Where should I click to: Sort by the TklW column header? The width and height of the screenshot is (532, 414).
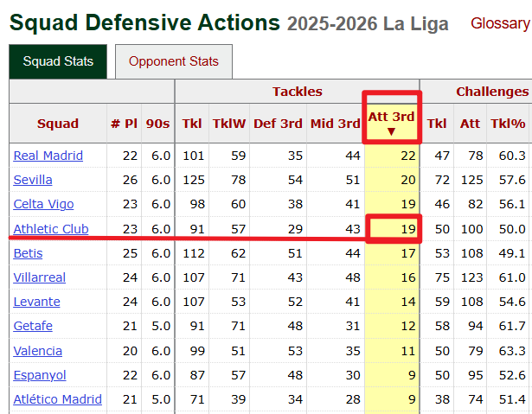228,124
